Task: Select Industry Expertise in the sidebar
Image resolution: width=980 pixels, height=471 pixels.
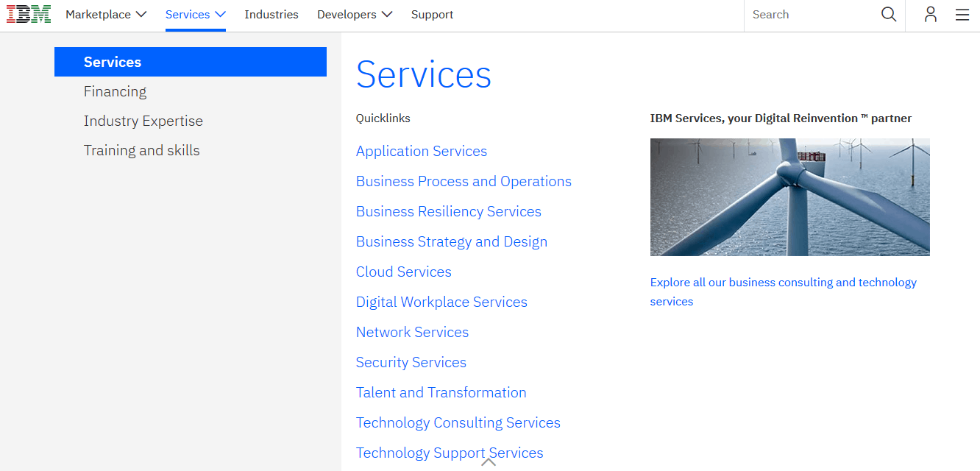Action: [x=143, y=121]
